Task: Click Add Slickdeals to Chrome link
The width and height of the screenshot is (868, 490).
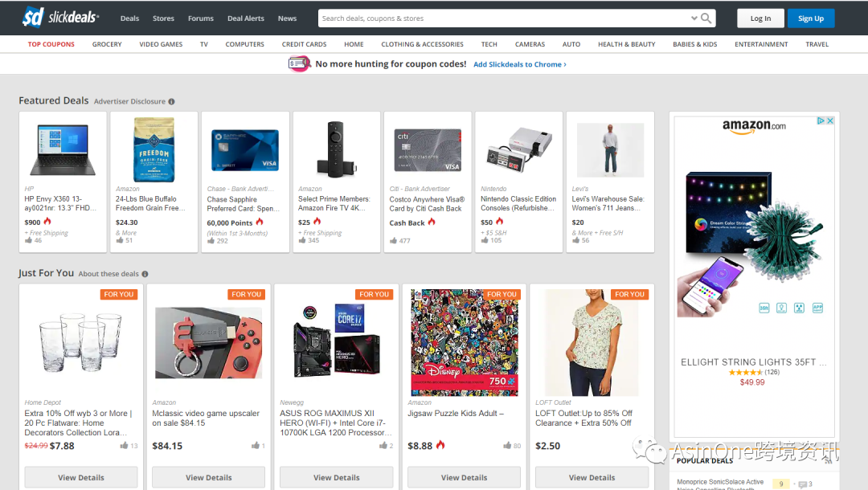Action: click(x=520, y=64)
